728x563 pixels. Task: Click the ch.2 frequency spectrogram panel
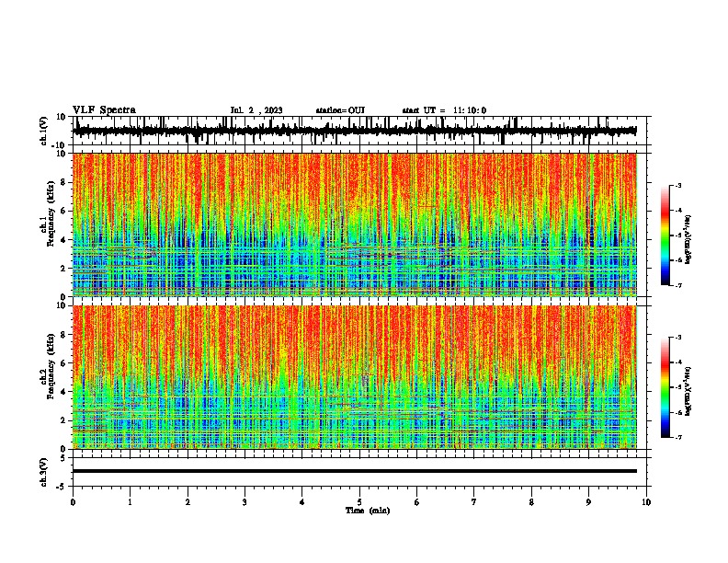pos(355,377)
